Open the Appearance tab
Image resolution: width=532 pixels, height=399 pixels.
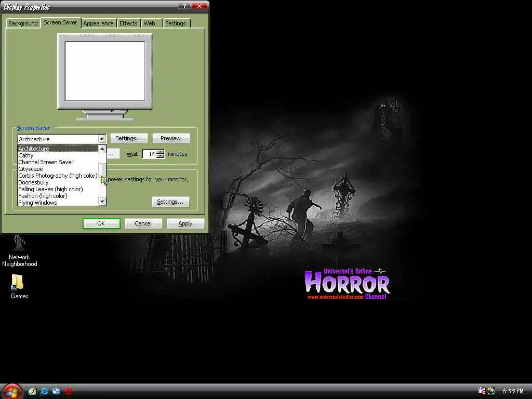tap(98, 23)
